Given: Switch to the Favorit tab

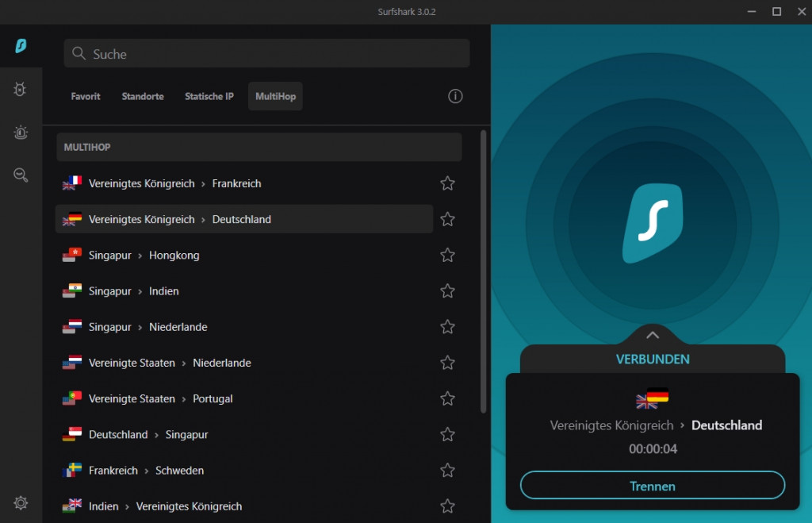Looking at the screenshot, I should (86, 96).
